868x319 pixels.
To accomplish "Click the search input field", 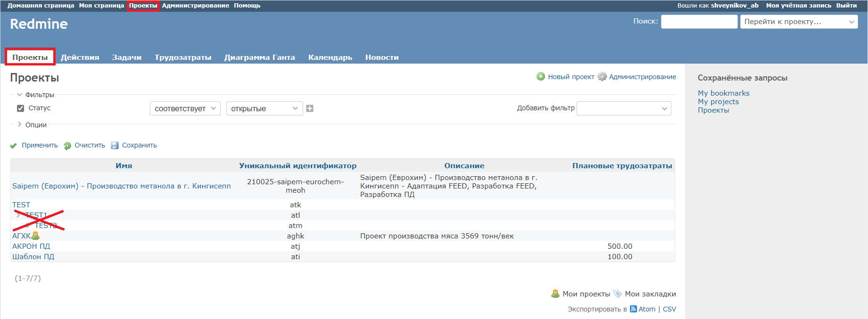I will click(699, 22).
